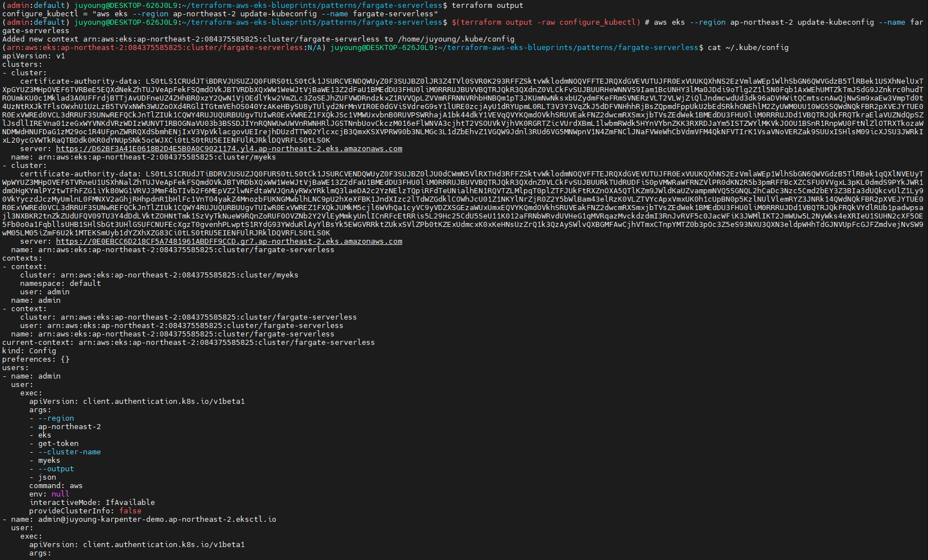Click 'interactiveMode: IfAvailable' line
Image resolution: width=928 pixels, height=560 pixels.
point(92,503)
